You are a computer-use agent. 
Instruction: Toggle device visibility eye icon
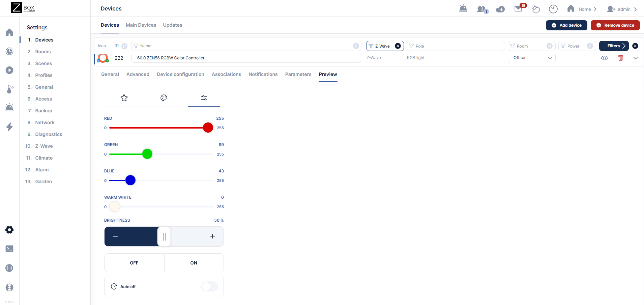pyautogui.click(x=605, y=58)
